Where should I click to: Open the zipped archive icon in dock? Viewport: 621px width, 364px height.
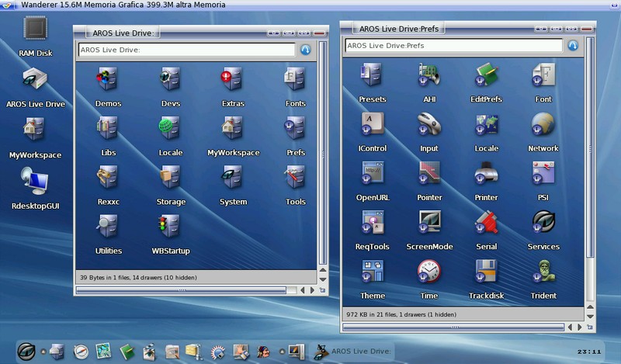point(194,352)
